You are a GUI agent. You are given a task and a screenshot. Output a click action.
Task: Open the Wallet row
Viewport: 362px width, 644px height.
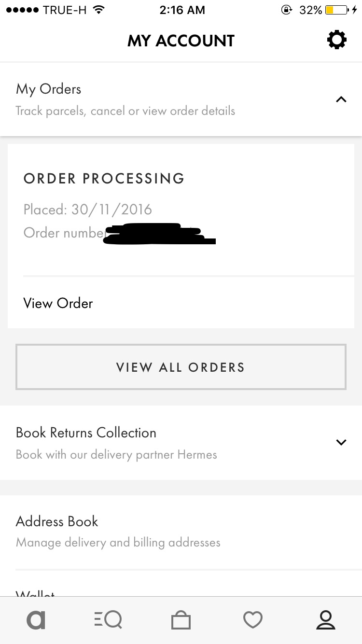coord(36,593)
